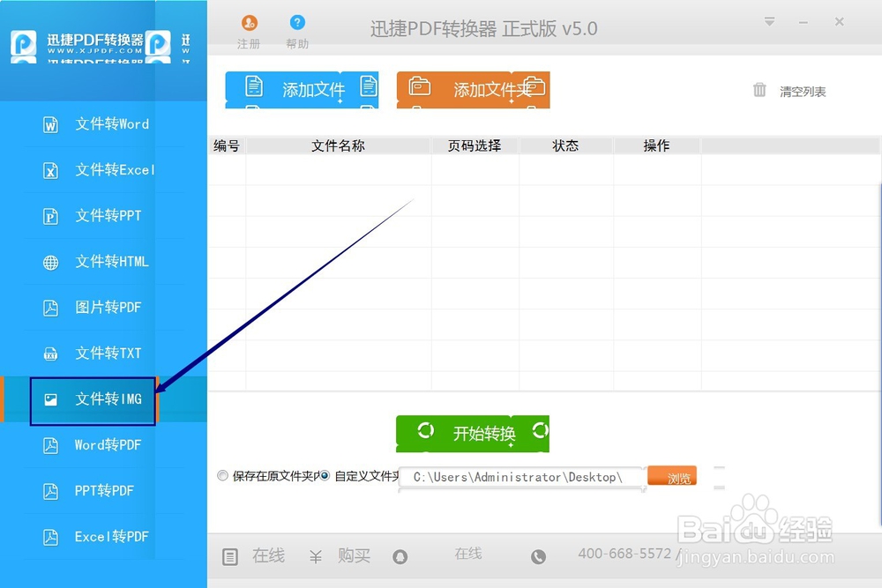Click the 在线 link beside the QQ icon

tap(468, 554)
